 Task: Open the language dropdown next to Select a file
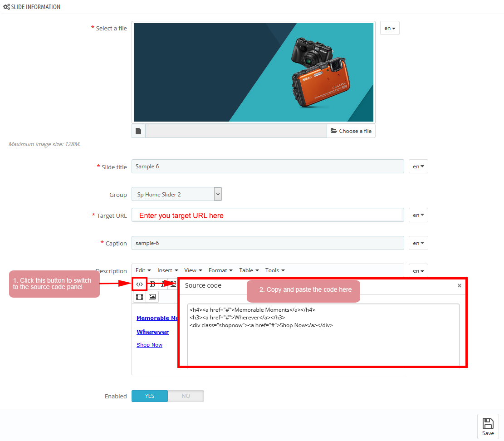390,28
